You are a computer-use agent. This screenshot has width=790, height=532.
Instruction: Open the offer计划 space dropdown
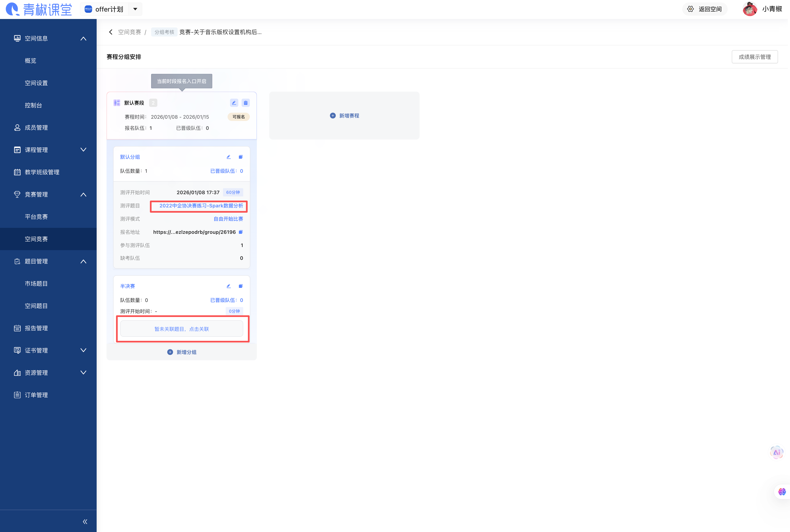pos(135,9)
